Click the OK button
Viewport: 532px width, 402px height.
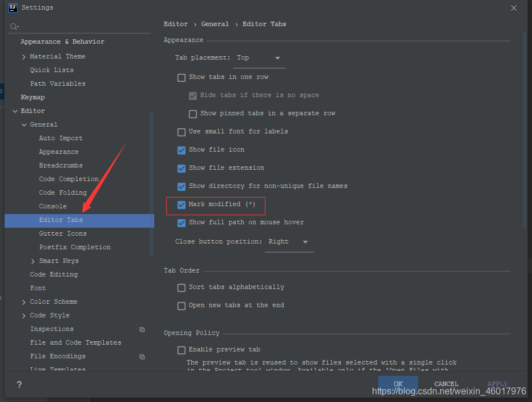(x=398, y=384)
